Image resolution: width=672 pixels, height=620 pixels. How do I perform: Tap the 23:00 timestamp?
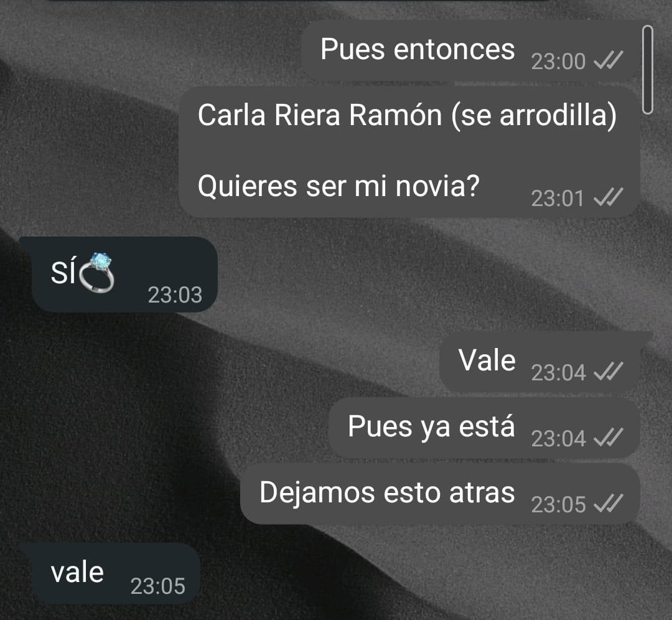[558, 61]
